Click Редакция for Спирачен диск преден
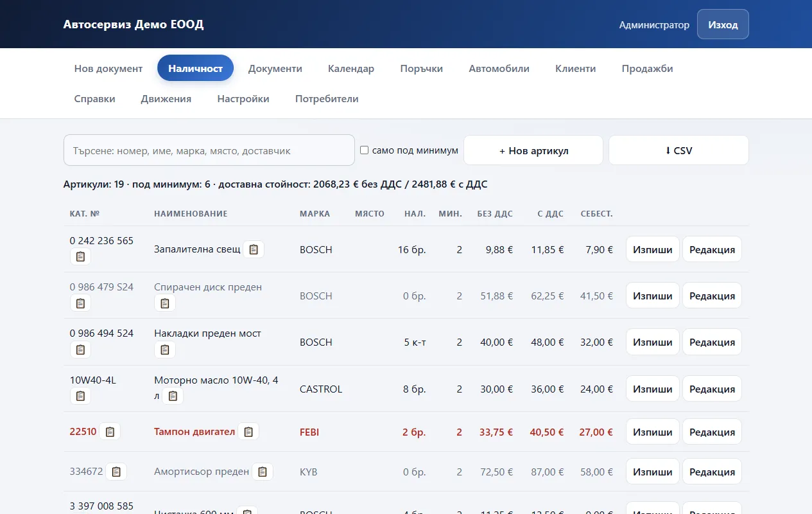Image resolution: width=812 pixels, height=514 pixels. coord(712,296)
